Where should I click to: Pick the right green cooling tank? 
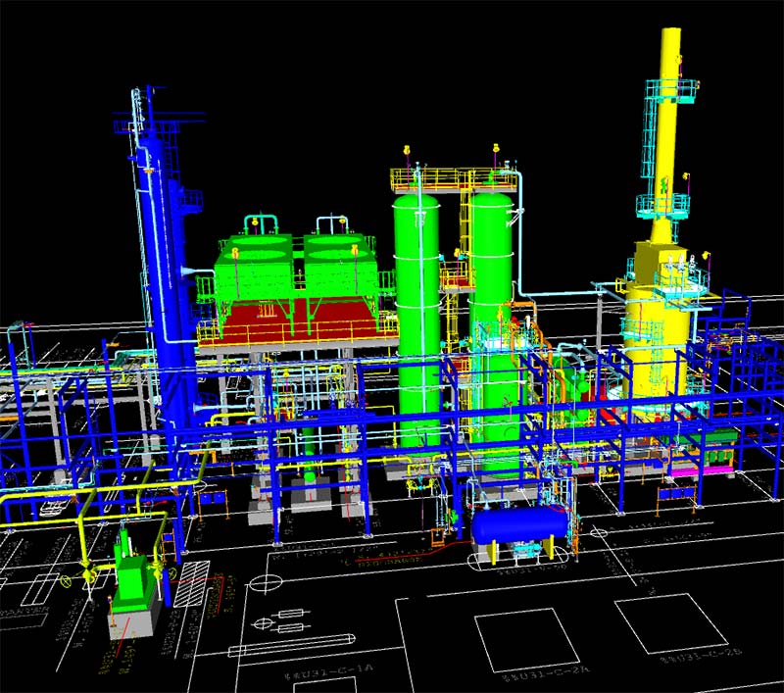(x=335, y=265)
